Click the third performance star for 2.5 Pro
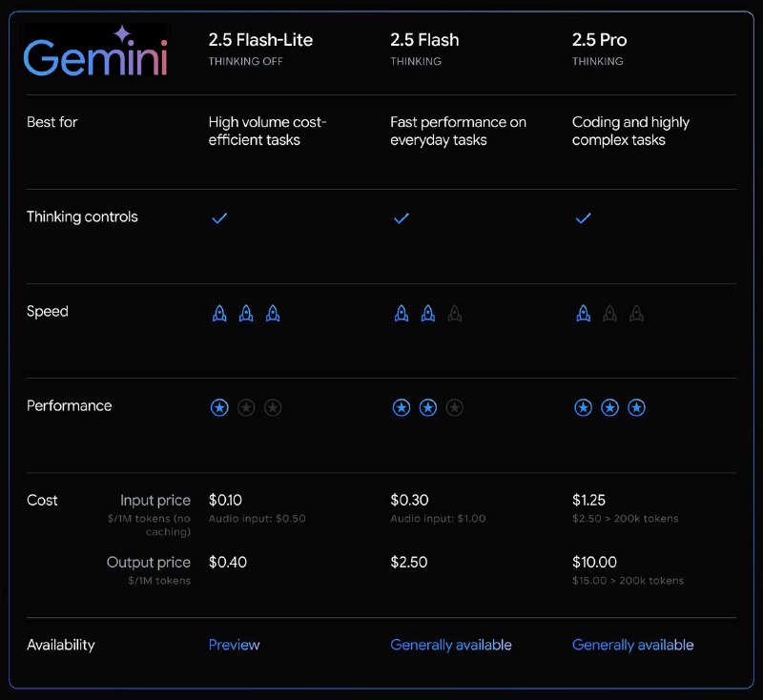763x700 pixels. click(636, 407)
